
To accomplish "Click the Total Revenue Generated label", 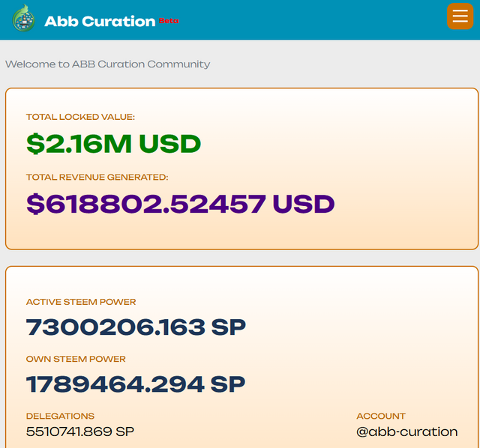I will point(97,178).
